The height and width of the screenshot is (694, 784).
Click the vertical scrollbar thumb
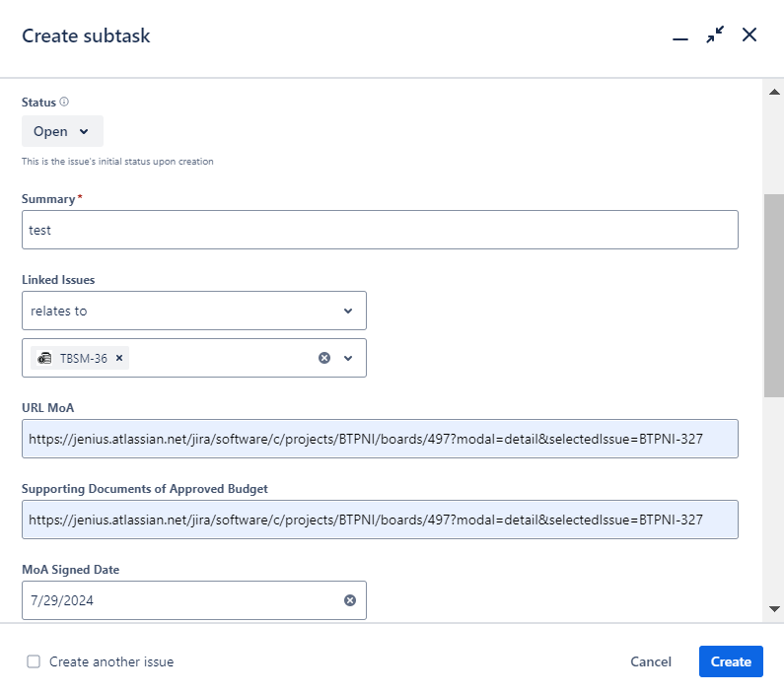tap(773, 296)
